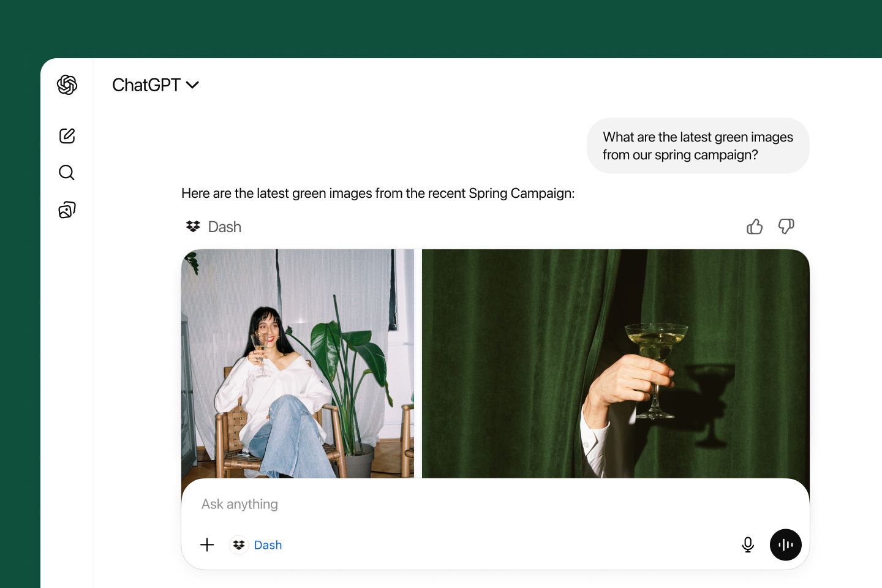Expand the chevron next to ChatGPT

click(x=193, y=85)
